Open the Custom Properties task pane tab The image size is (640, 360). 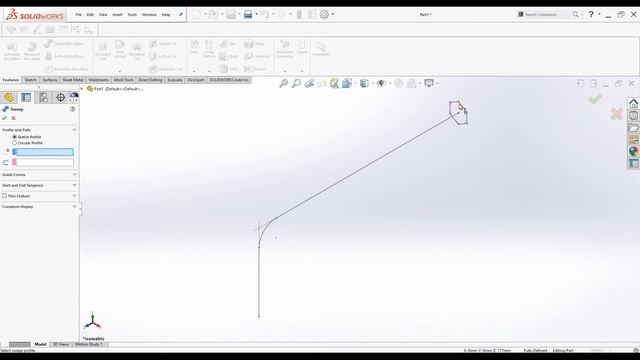[x=633, y=163]
